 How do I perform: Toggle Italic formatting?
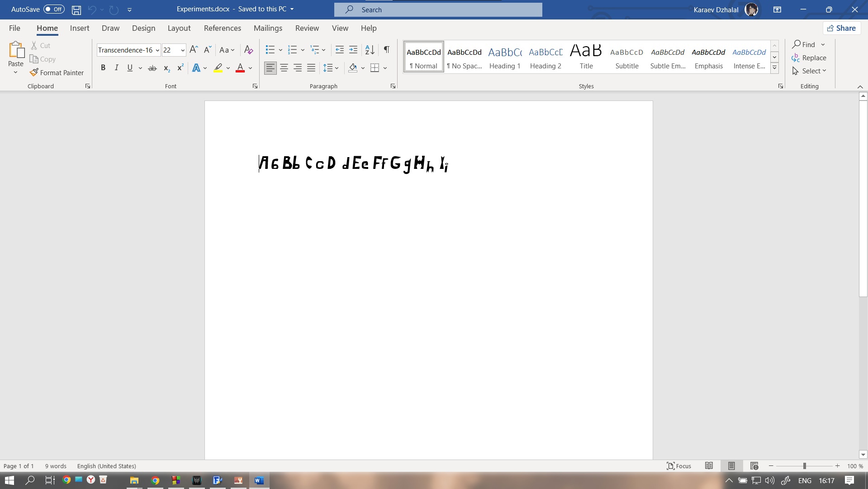(x=116, y=68)
